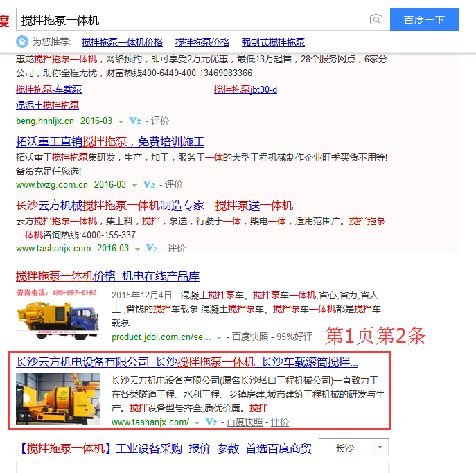Click the 95%好评 rating link
Viewport: 476px width, 473px height.
294,337
